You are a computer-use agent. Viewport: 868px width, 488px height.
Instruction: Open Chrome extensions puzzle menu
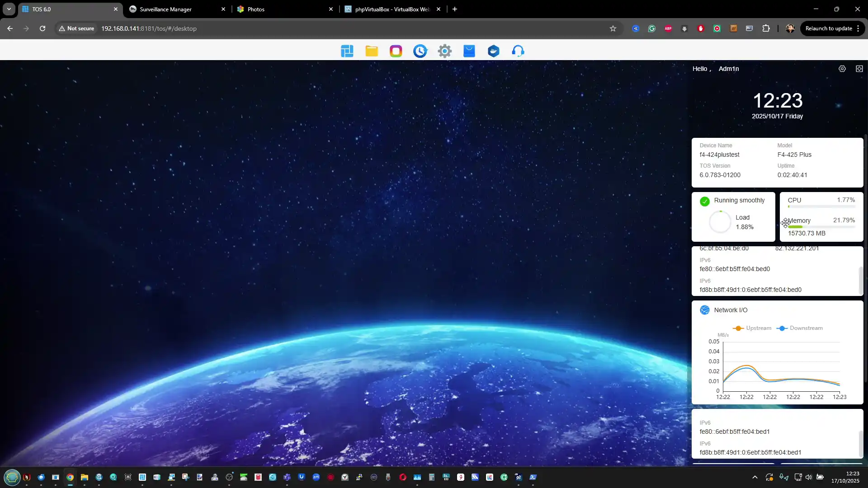(x=766, y=28)
